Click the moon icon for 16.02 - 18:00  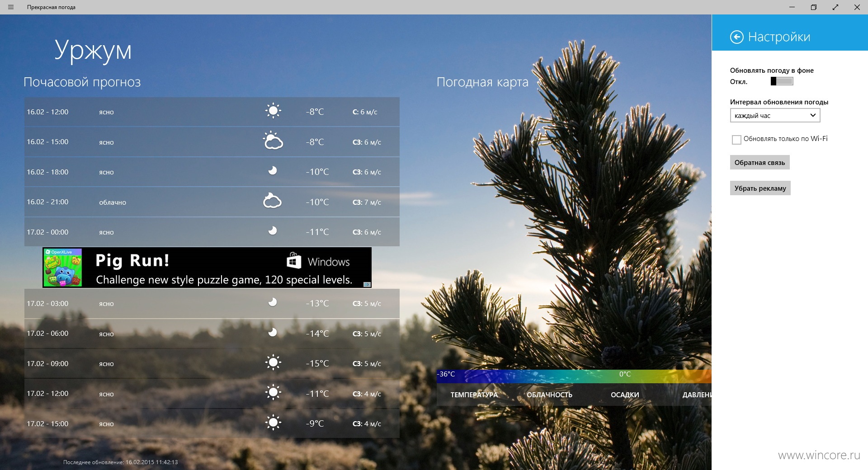(x=273, y=170)
